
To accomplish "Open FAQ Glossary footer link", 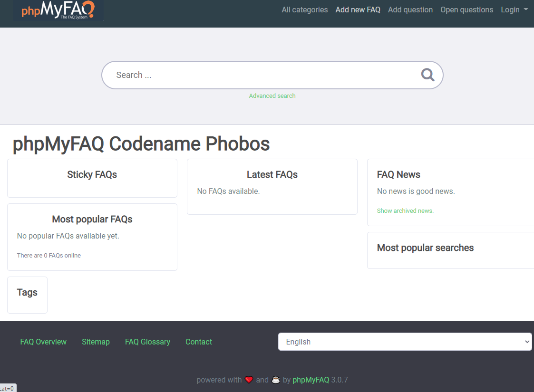I will coord(147,342).
